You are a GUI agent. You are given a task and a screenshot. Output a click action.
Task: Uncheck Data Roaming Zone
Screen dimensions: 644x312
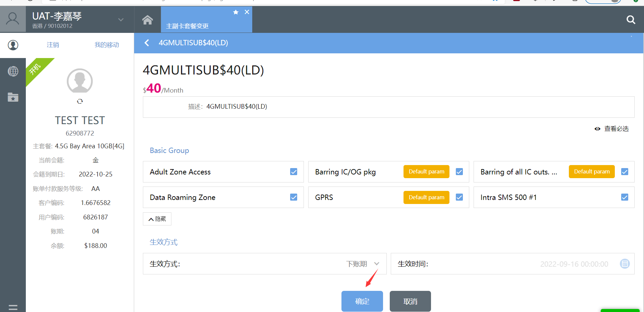(293, 197)
